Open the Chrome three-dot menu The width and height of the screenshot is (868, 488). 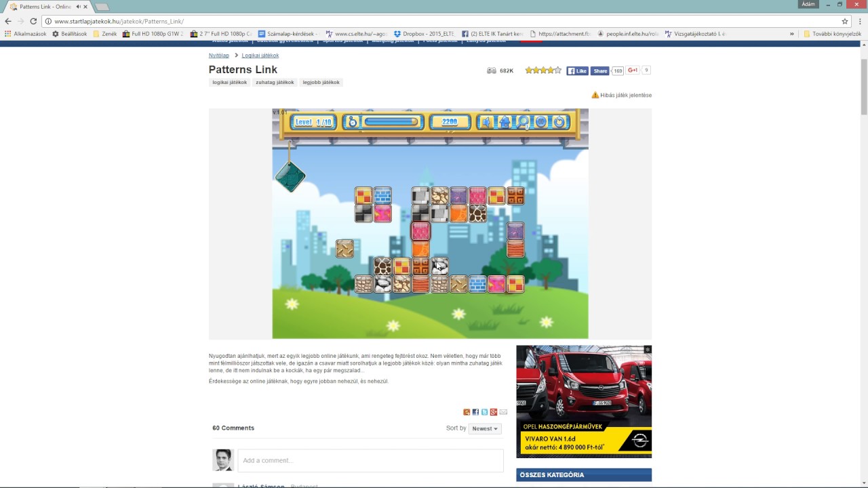coord(859,21)
